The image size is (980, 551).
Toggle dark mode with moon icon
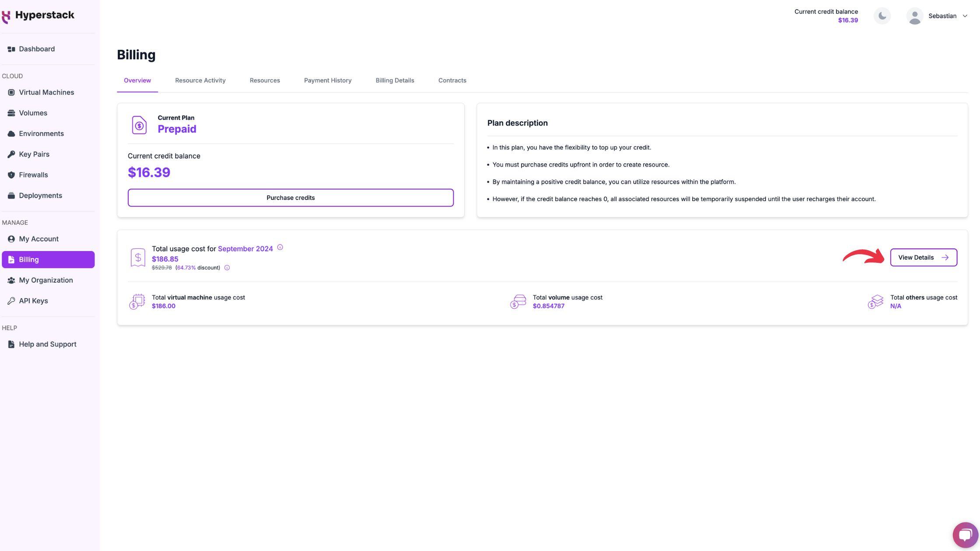[x=882, y=16]
